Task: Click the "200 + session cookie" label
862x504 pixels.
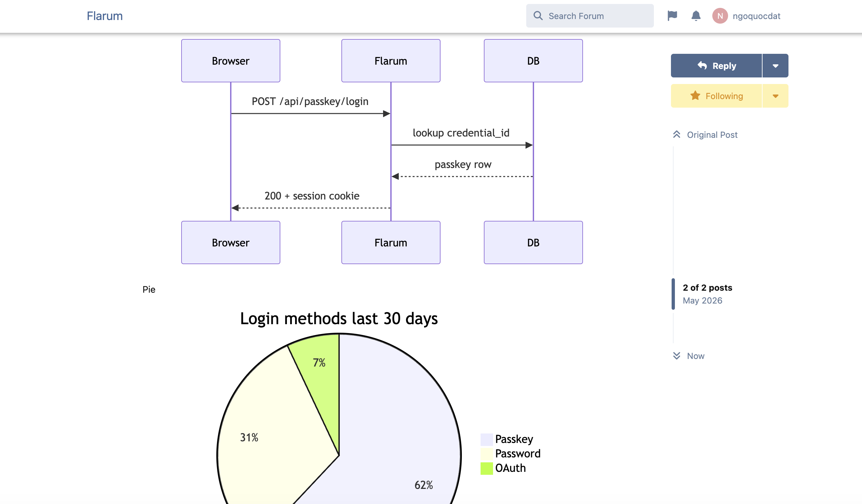Action: point(312,196)
